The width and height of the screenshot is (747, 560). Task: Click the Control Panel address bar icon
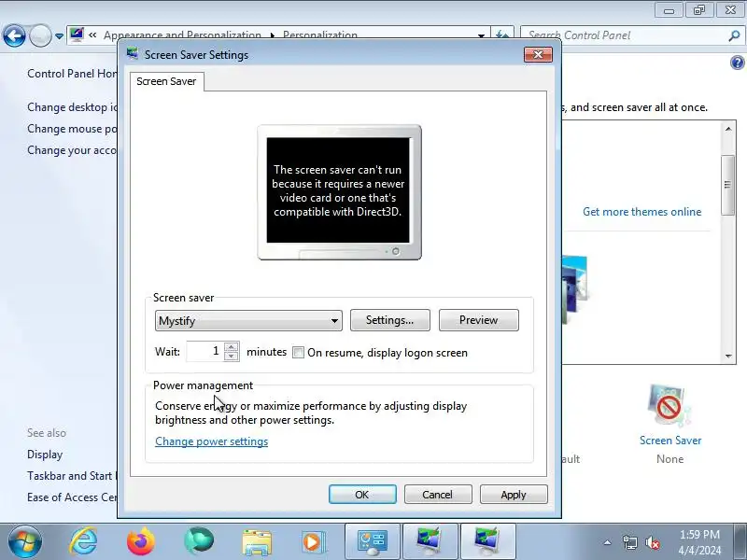[x=77, y=35]
